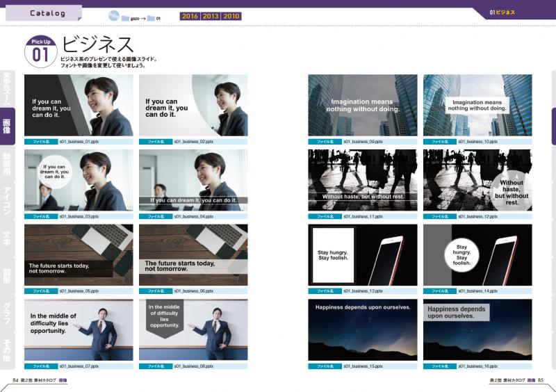This screenshot has height=392, width=556.
Task: Open the s01_business_11.pptx silhouette slide thumbnail
Action: [363, 180]
